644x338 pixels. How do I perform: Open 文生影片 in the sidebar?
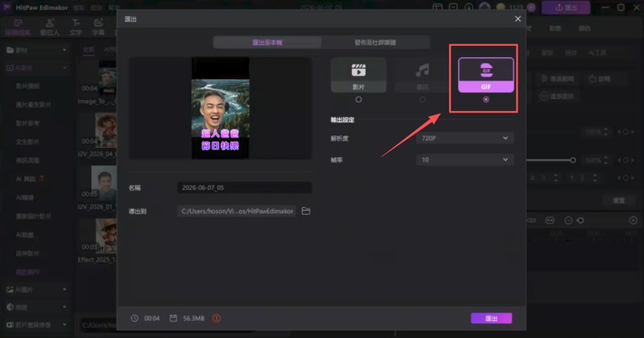(28, 142)
